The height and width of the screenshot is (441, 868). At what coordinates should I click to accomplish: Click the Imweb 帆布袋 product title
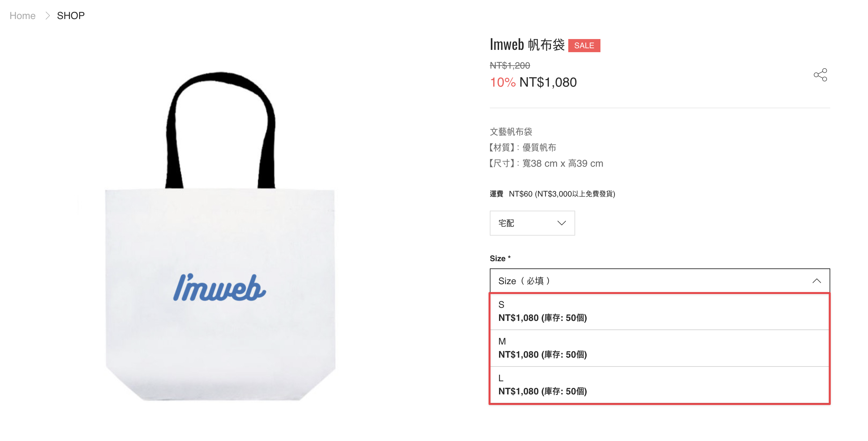coord(527,45)
